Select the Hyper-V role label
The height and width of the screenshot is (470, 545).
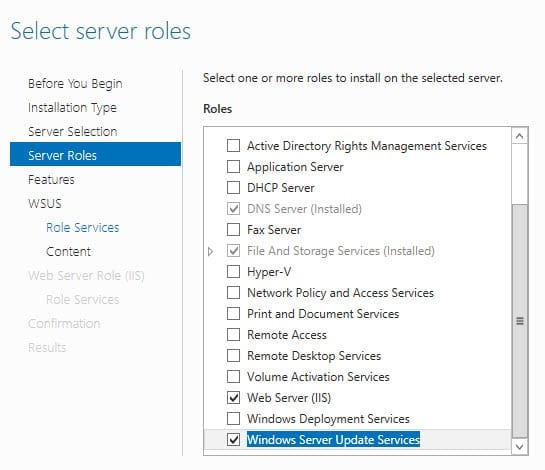pyautogui.click(x=269, y=272)
